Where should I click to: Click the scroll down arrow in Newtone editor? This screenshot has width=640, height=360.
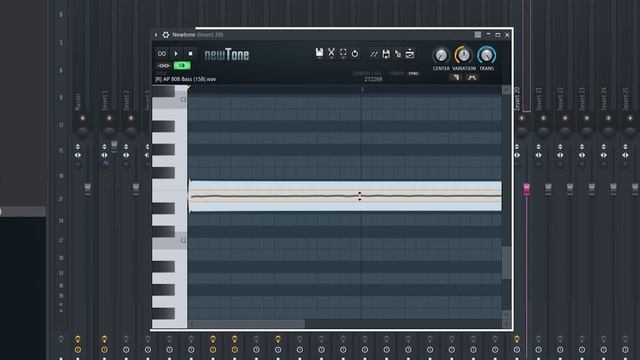click(x=506, y=315)
